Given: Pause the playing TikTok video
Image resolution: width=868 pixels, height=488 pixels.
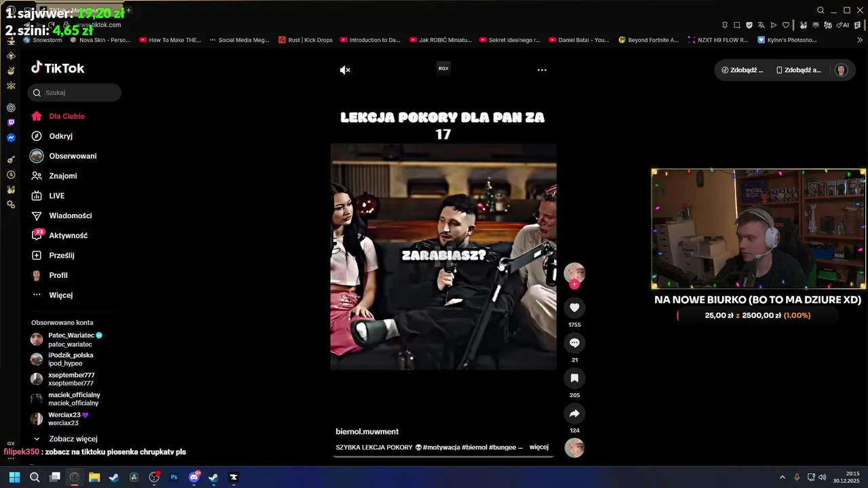Looking at the screenshot, I should 443,256.
